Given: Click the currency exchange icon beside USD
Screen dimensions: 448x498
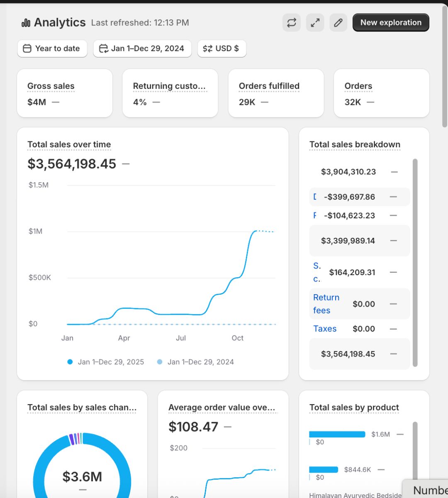Looking at the screenshot, I should (x=207, y=49).
